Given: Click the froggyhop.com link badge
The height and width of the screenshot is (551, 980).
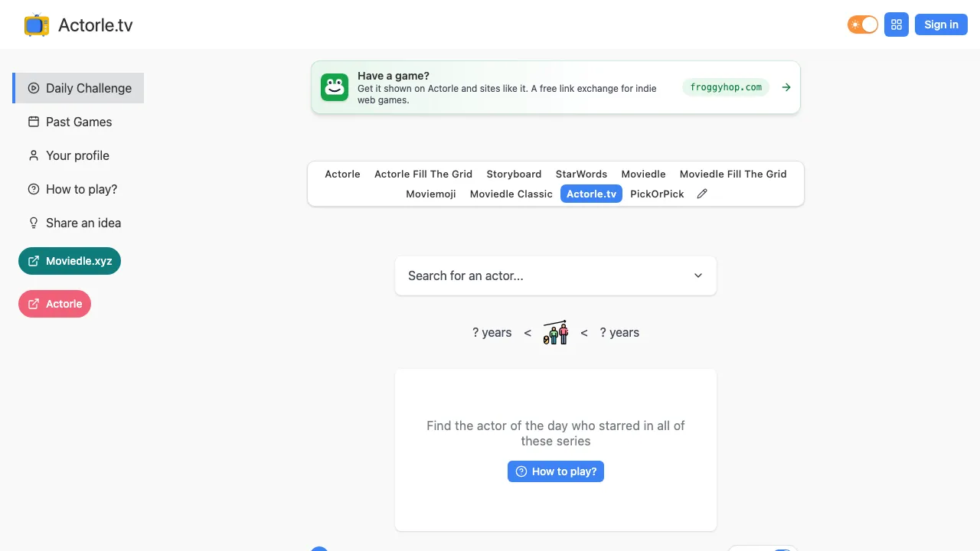Looking at the screenshot, I should click(x=726, y=87).
